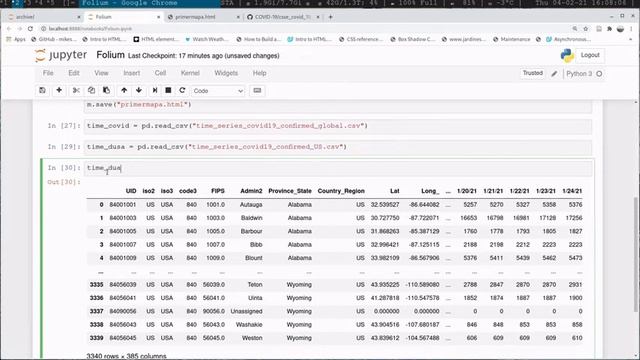The image size is (640, 360).
Task: Click the Teton cell in row 3335
Action: click(x=255, y=284)
